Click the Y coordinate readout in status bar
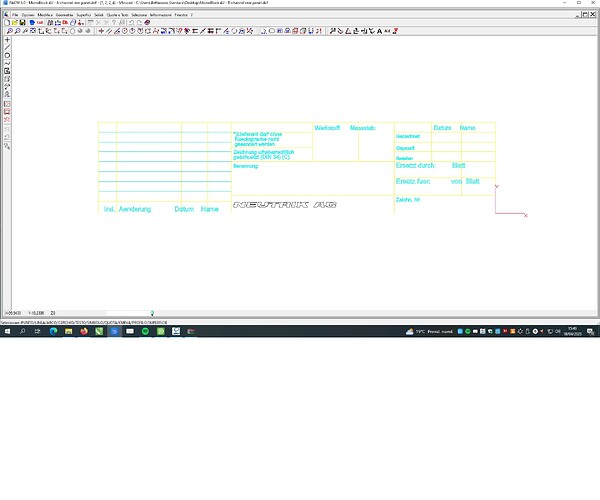Screen dimensions: 600x500 click(36, 313)
